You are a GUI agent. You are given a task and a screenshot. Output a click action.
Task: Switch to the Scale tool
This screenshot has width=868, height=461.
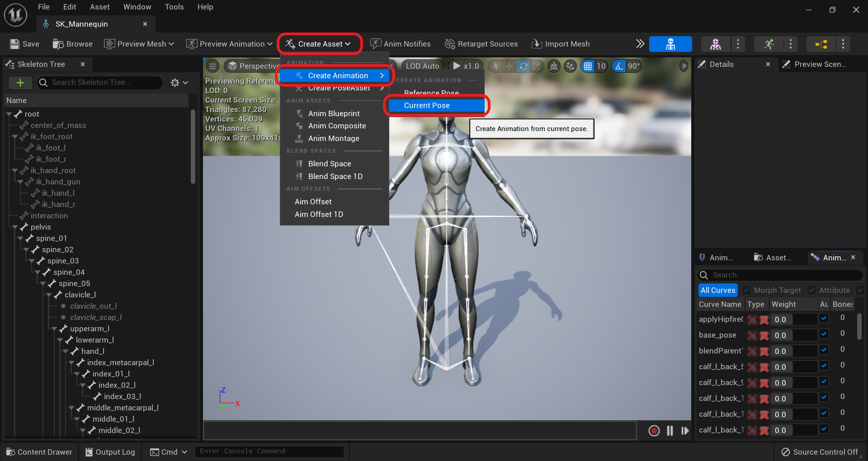pyautogui.click(x=537, y=66)
